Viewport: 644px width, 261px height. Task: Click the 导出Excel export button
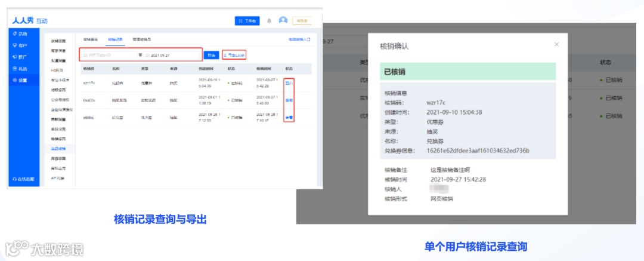[x=234, y=55]
